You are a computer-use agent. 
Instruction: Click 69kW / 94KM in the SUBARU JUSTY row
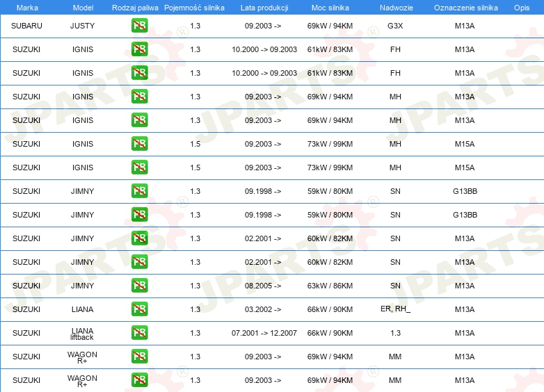coord(330,26)
